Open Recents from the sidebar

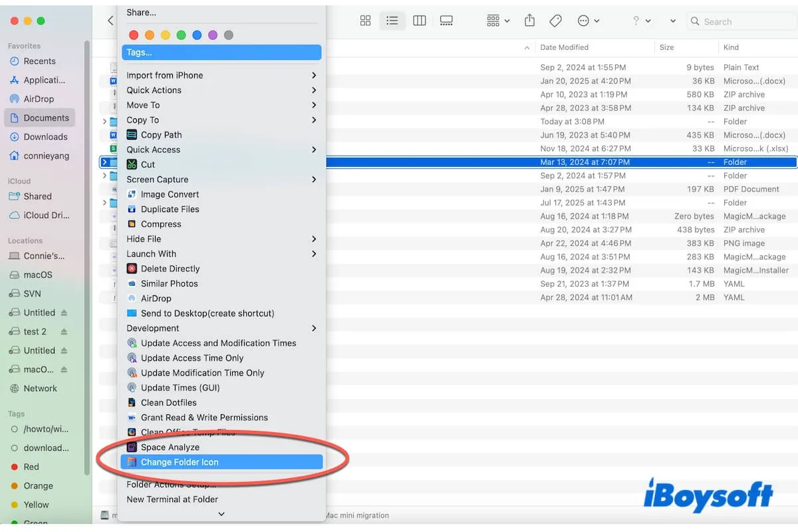(39, 61)
